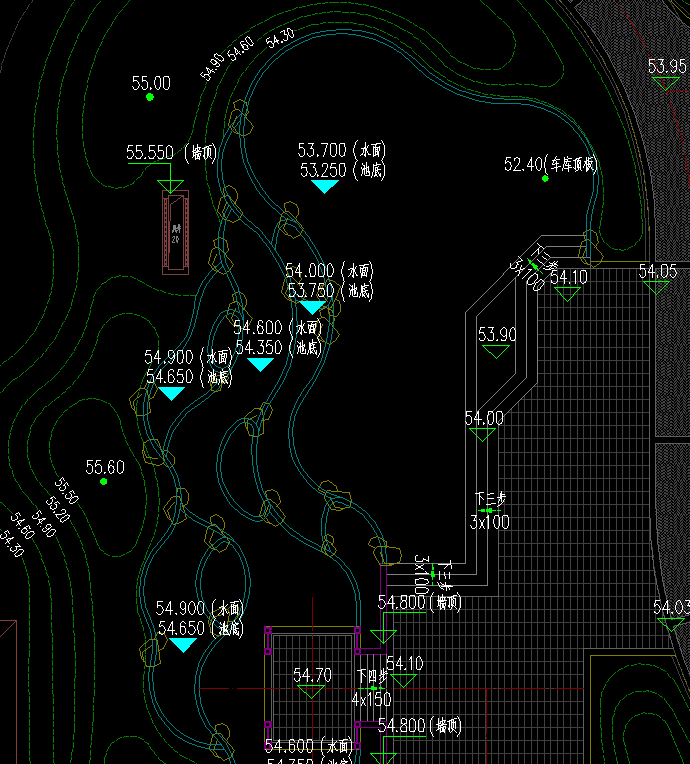Select the 55.550 (墙顶) elevation label
The width and height of the screenshot is (690, 764).
(x=172, y=153)
